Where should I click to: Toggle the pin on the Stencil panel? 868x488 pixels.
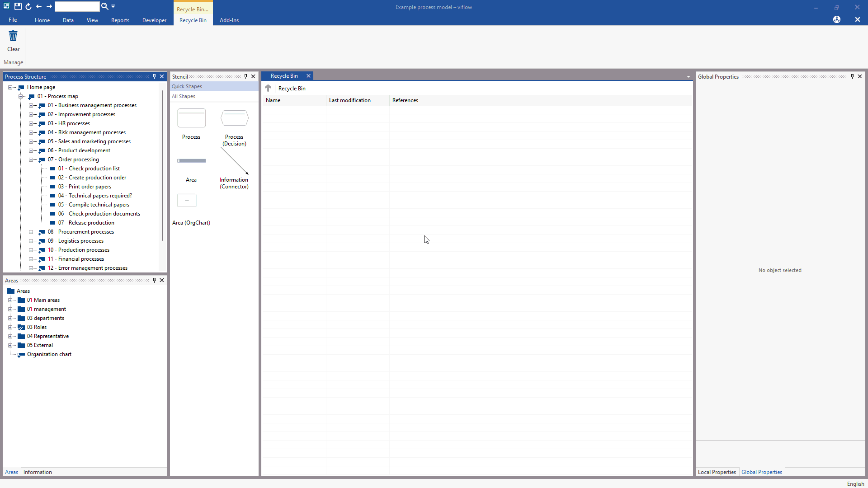(x=245, y=76)
